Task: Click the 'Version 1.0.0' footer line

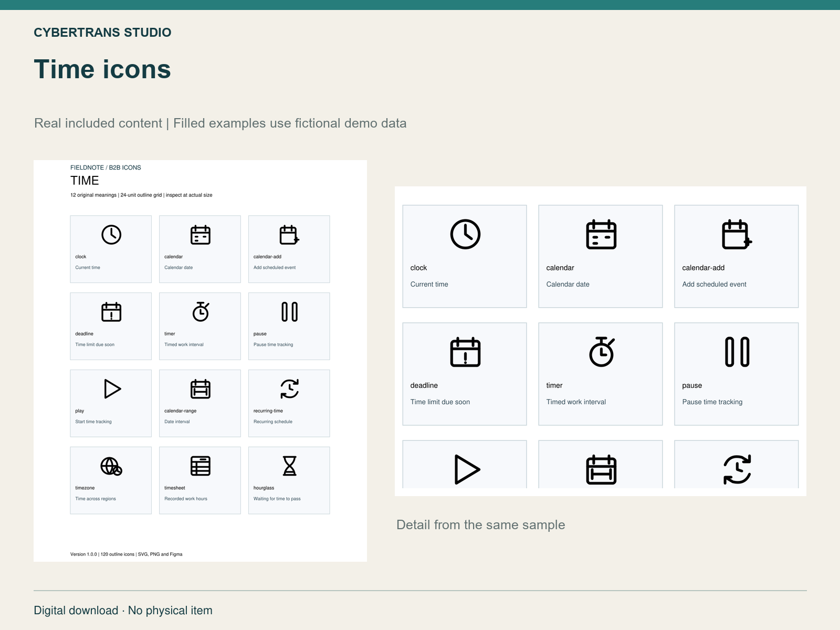Action: pos(127,554)
